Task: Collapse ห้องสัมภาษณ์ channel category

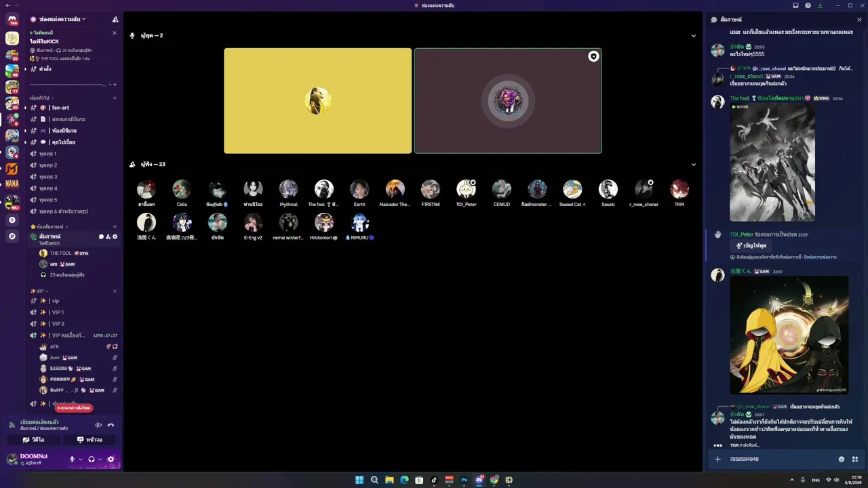Action: pos(49,226)
